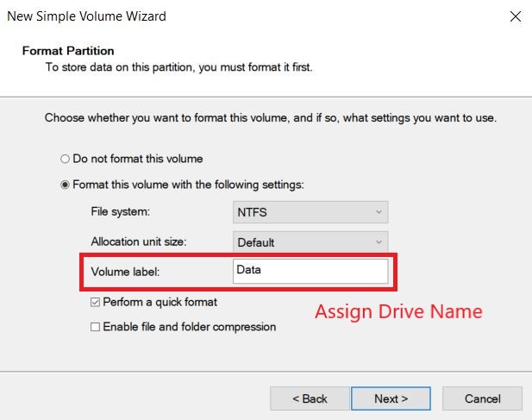Cancel the volume wizard

coord(483,398)
